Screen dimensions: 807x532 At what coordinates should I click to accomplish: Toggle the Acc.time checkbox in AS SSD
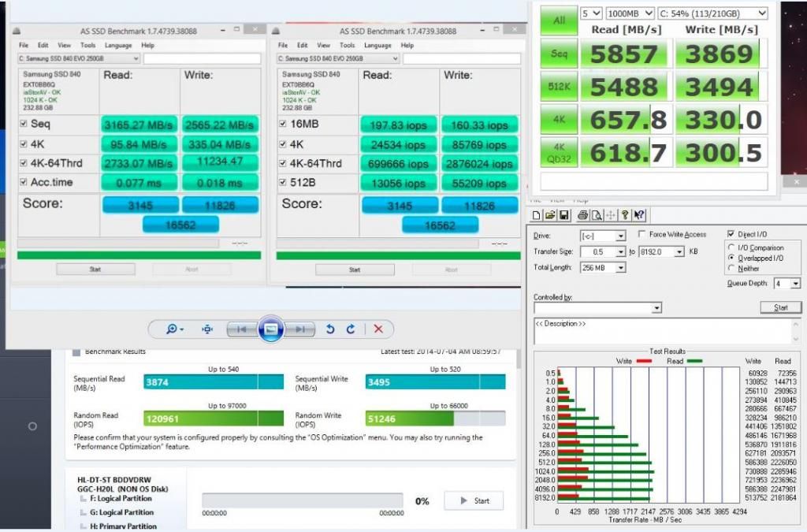point(24,181)
